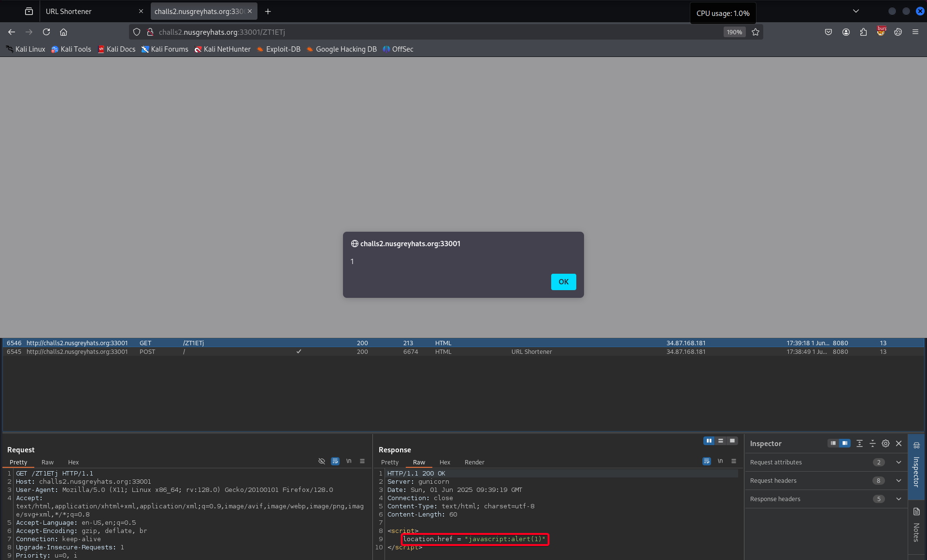This screenshot has width=927, height=560.
Task: Open the Kali NetHunter bookmark
Action: tap(222, 49)
